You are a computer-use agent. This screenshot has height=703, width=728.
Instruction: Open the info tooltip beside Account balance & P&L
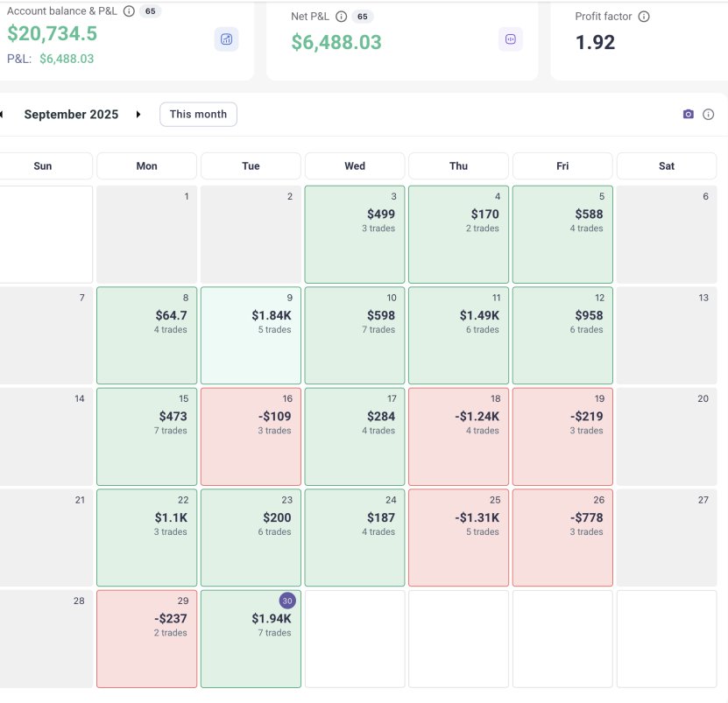tap(127, 11)
